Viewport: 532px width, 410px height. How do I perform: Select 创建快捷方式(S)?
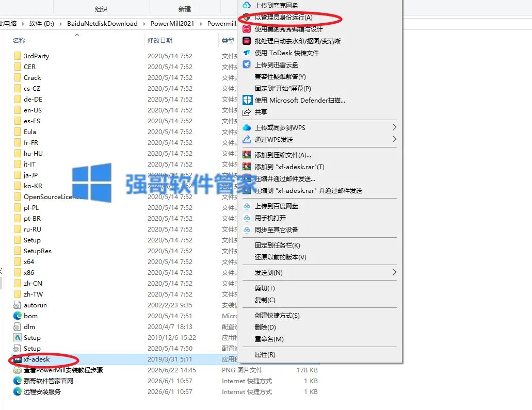point(277,316)
